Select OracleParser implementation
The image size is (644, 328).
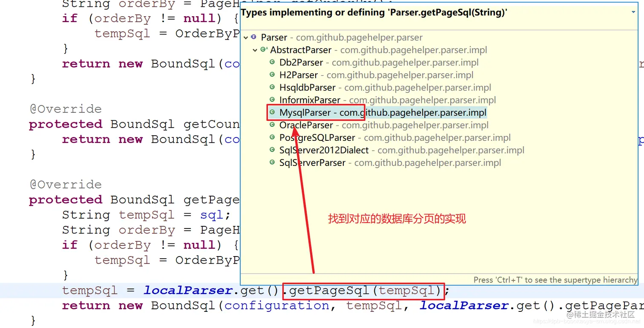pos(384,125)
